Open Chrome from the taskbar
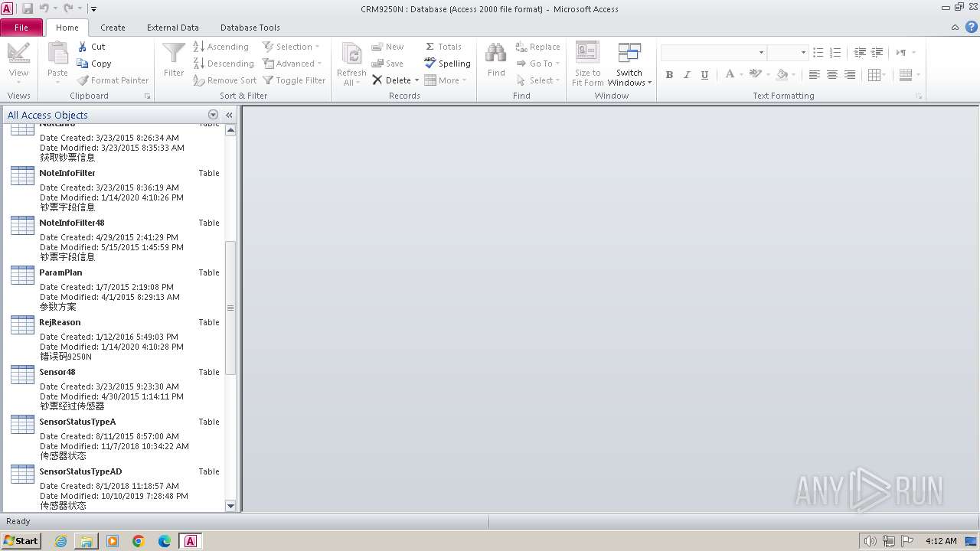The height and width of the screenshot is (551, 980). pyautogui.click(x=139, y=541)
